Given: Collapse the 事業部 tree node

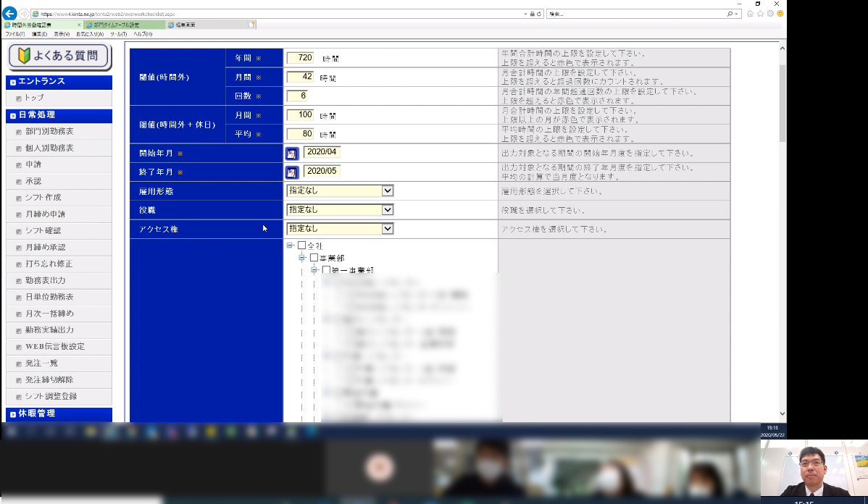Looking at the screenshot, I should [x=301, y=257].
